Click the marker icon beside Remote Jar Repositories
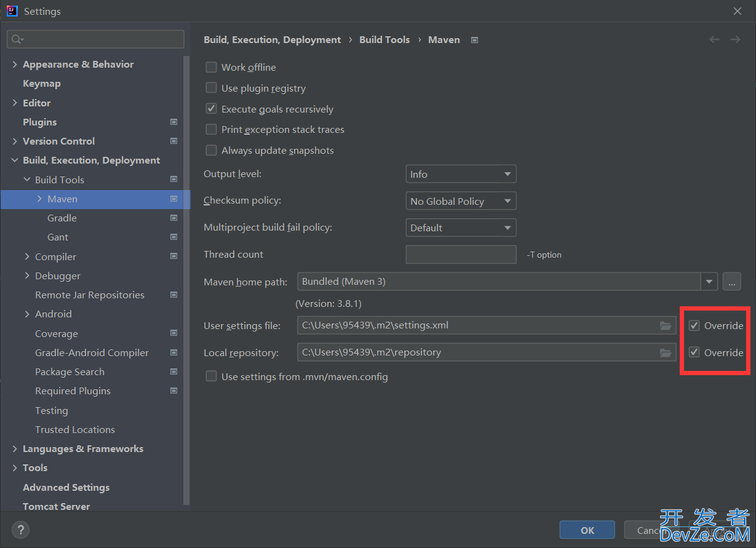756x548 pixels. coord(174,295)
